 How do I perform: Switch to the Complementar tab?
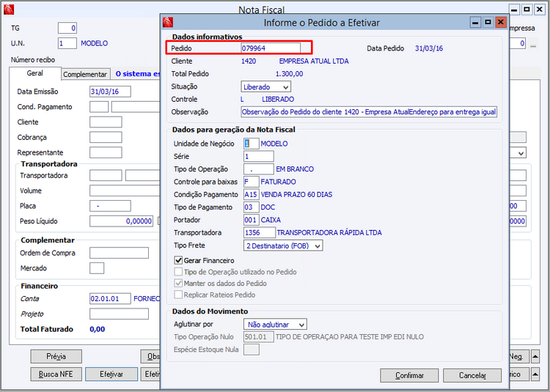click(x=85, y=74)
